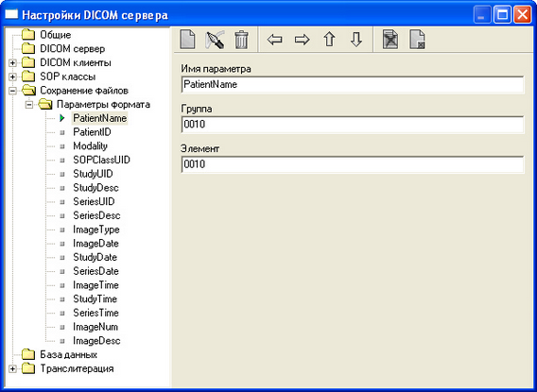537x392 pixels.
Task: Collapse the Параметры формата node
Action: click(x=29, y=105)
